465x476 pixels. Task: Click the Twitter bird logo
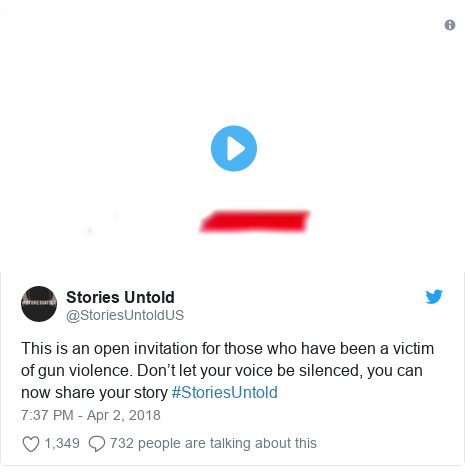[434, 296]
